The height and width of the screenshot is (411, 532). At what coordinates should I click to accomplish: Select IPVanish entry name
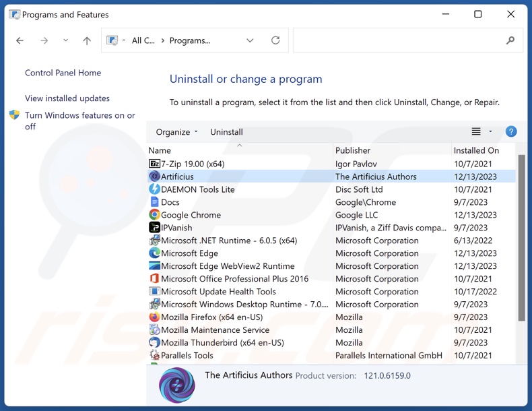pyautogui.click(x=176, y=228)
